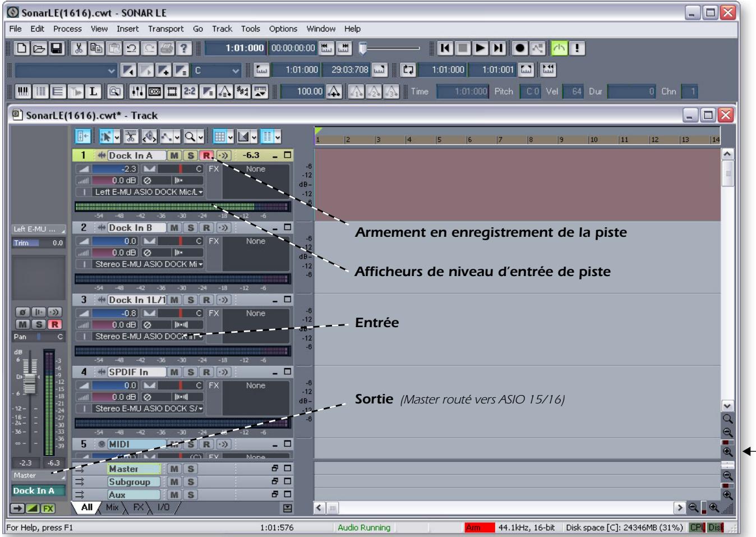This screenshot has height=537, width=756.
Task: Click the Dock In A volume slider
Action: pos(114,169)
